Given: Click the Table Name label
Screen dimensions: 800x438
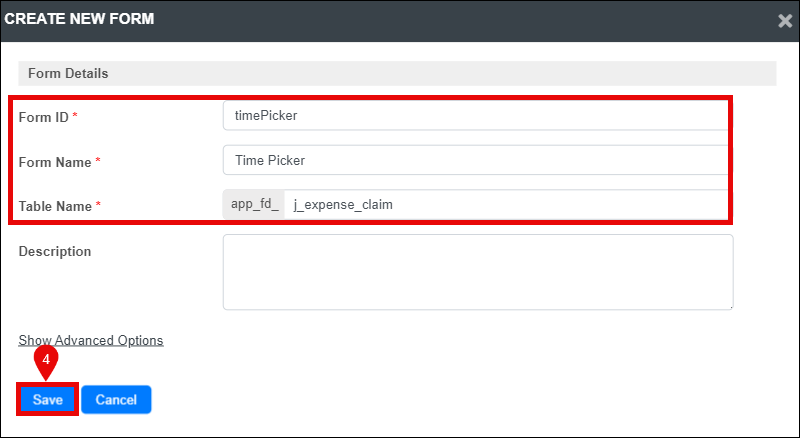Looking at the screenshot, I should coord(55,206).
